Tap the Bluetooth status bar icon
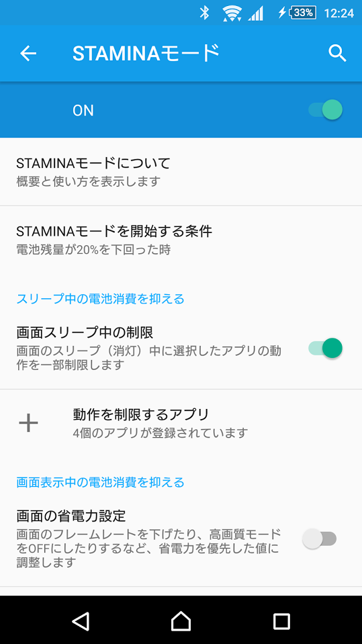 tap(204, 13)
